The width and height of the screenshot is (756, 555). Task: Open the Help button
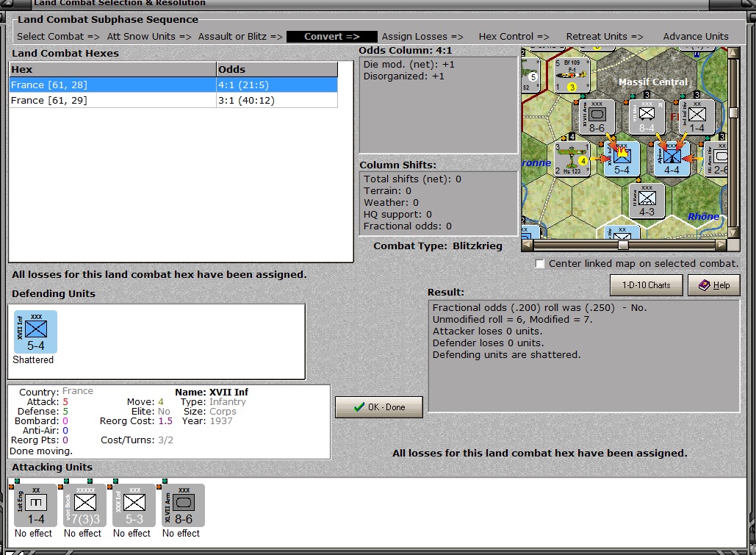tap(713, 285)
